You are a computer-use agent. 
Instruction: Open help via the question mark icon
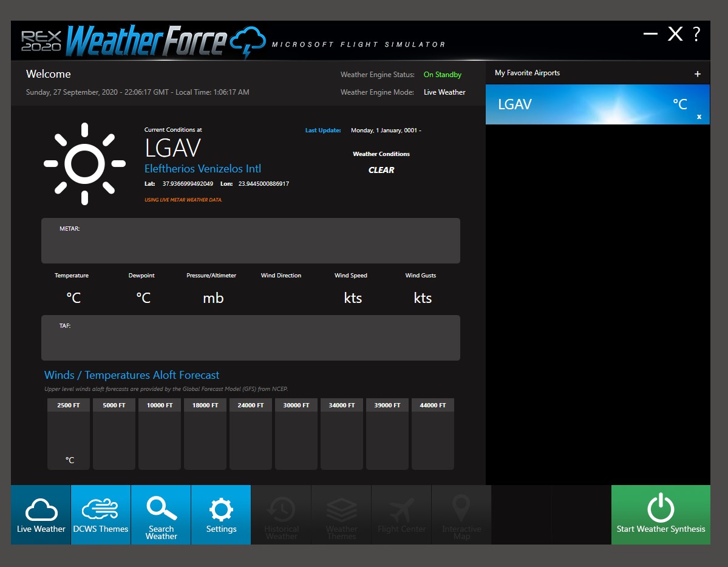tap(696, 35)
